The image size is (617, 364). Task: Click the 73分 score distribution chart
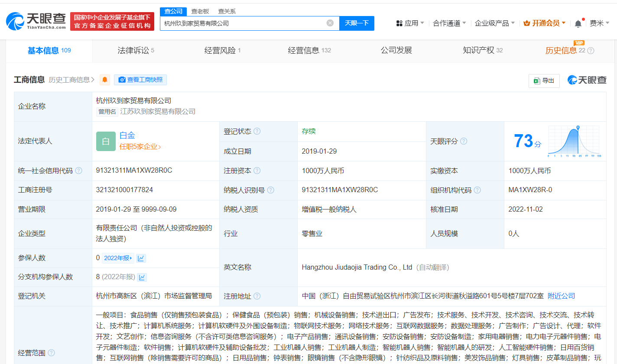[574, 141]
